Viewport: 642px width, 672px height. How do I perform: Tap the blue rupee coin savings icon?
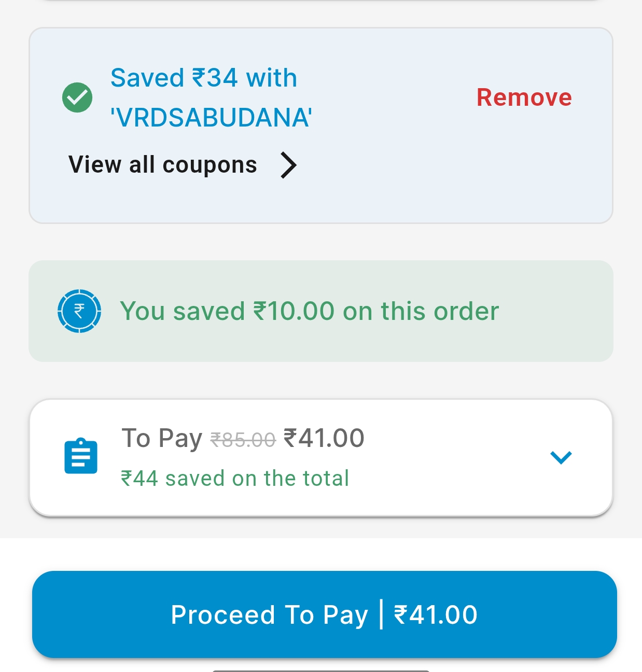point(79,311)
